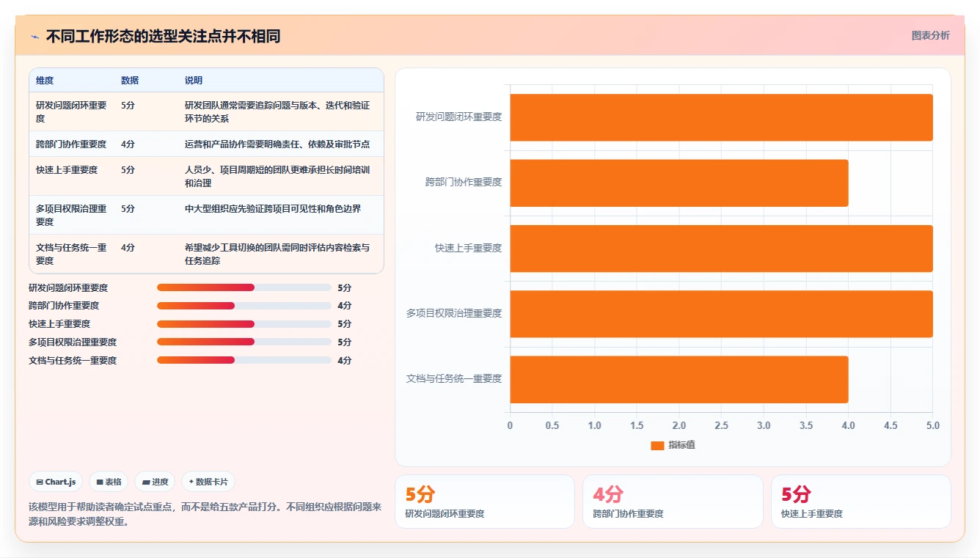The height and width of the screenshot is (558, 980).
Task: Click the lightning icon beside the title
Action: tap(34, 37)
